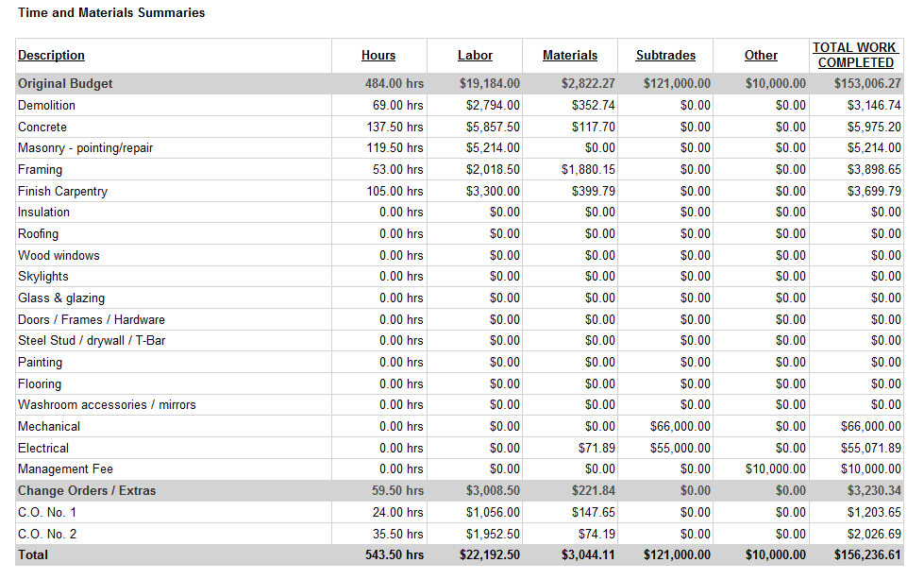Sort by the Hours column header
924x579 pixels.
coord(378,55)
